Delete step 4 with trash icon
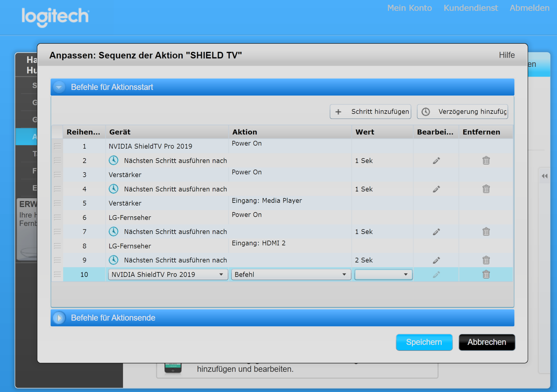 (486, 189)
